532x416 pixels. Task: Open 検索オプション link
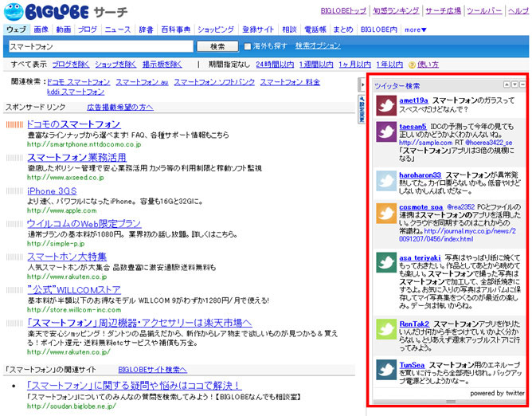point(318,45)
